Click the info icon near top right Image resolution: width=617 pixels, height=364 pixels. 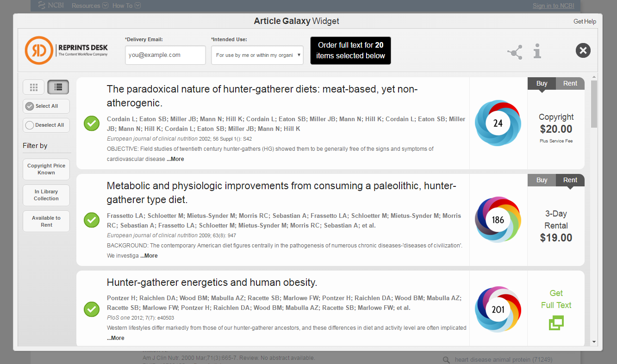[x=537, y=52]
